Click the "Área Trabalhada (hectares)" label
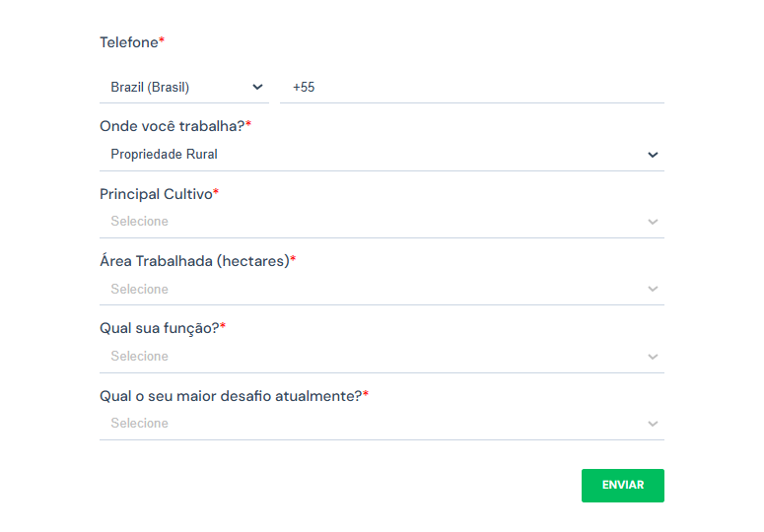Image resolution: width=764 pixels, height=532 pixels. [194, 261]
